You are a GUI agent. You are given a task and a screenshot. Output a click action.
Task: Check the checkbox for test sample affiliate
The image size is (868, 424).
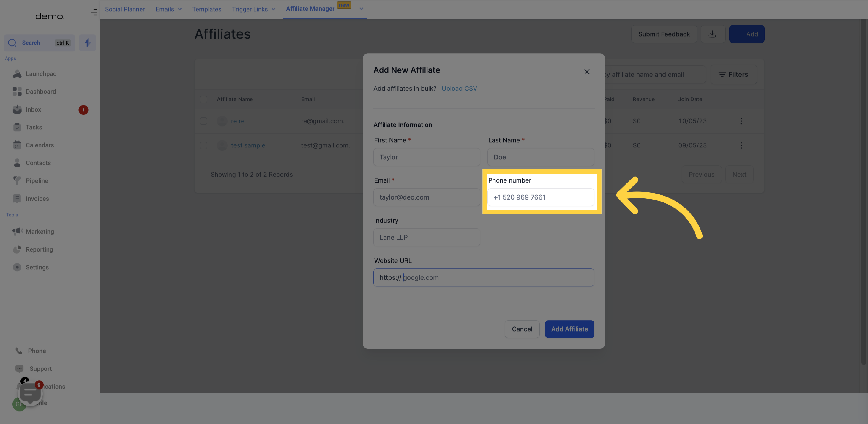click(203, 145)
